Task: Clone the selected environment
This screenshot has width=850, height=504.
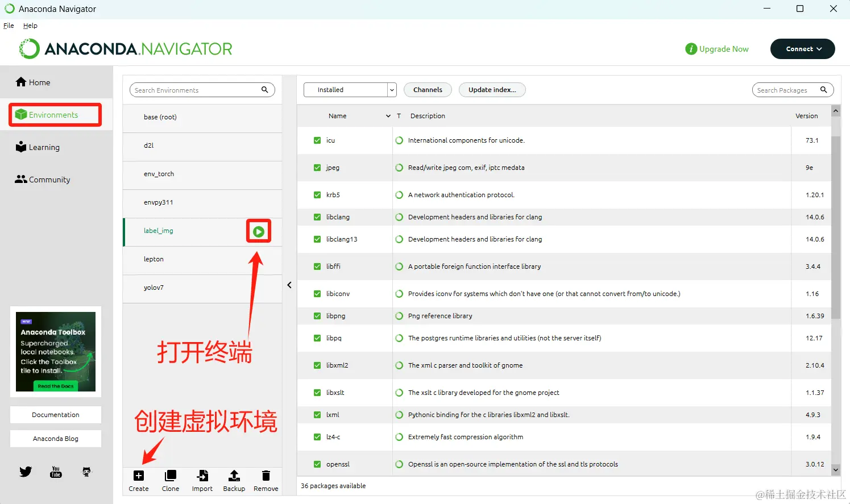Action: click(171, 481)
